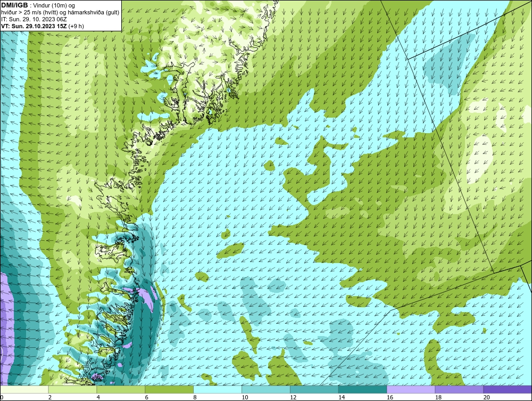Image resolution: width=532 pixels, height=401 pixels.
Task: Click the legend label '6'
Action: point(147,397)
